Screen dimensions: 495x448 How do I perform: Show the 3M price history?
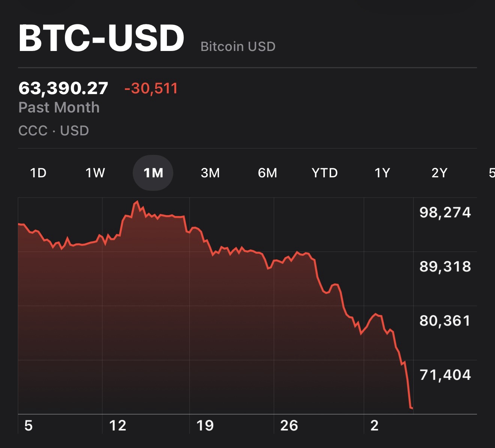[210, 173]
